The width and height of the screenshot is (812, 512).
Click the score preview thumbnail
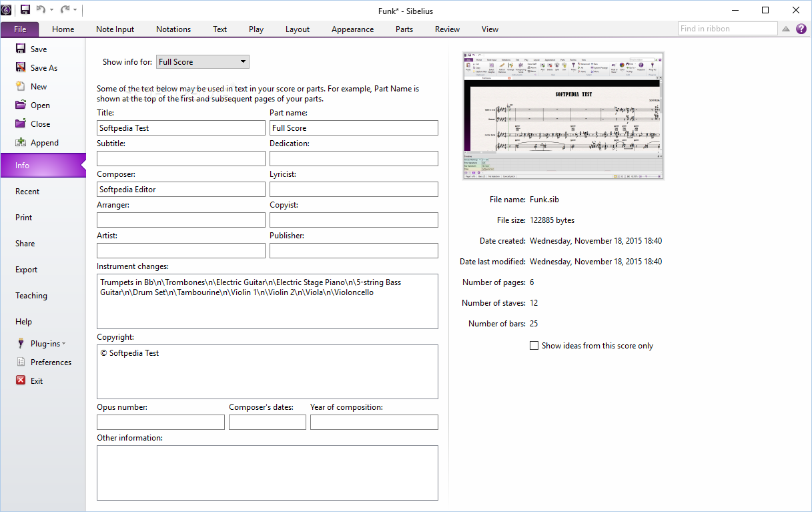pos(564,115)
